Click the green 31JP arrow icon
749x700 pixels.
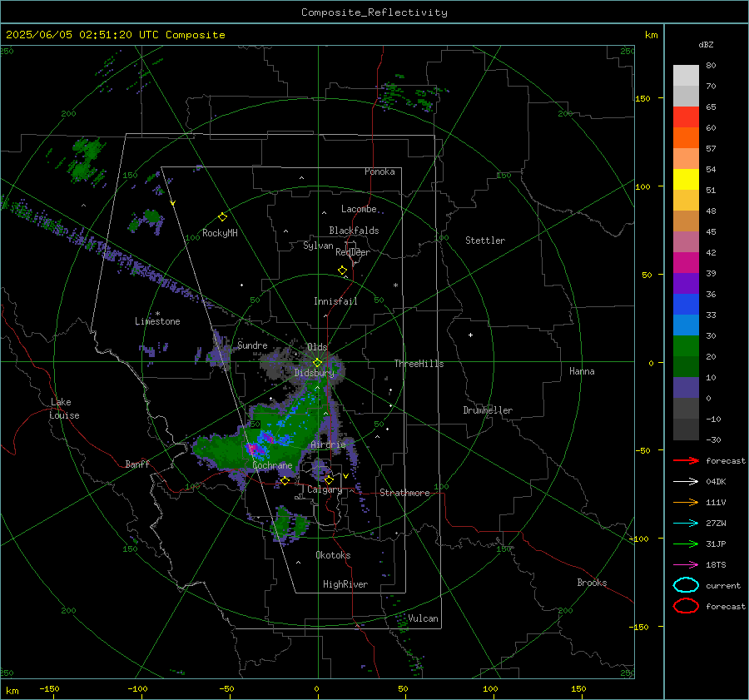[686, 544]
